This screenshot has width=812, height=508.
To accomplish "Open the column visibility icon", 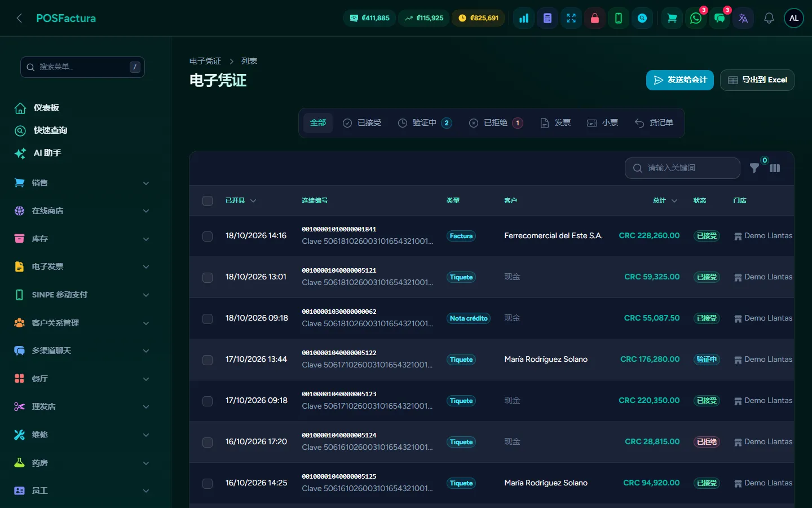I will 775,168.
